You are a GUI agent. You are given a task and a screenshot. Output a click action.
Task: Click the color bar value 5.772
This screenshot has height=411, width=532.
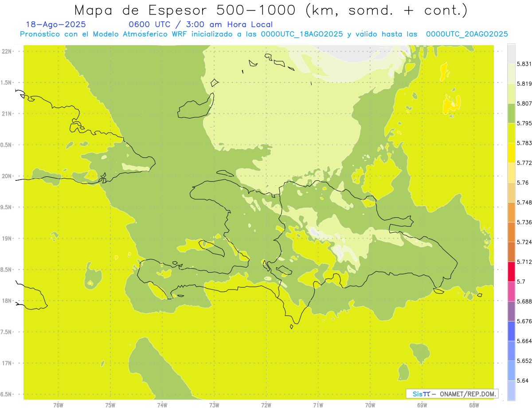(524, 163)
